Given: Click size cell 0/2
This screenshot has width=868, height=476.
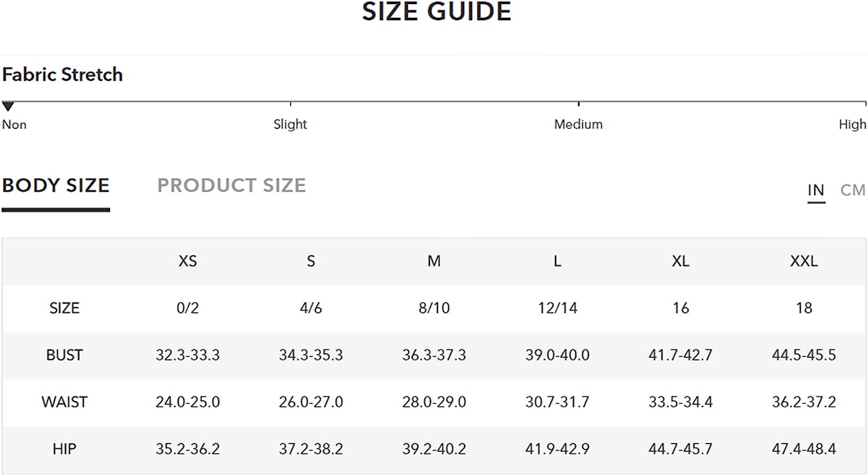Looking at the screenshot, I should (187, 308).
